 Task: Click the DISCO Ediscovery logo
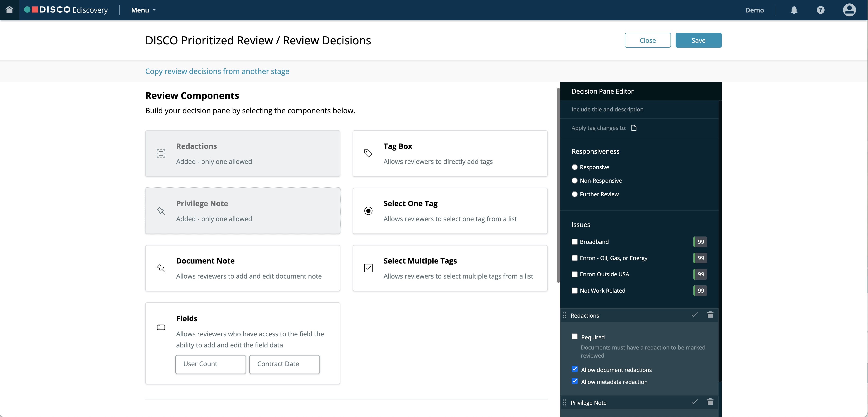point(66,10)
